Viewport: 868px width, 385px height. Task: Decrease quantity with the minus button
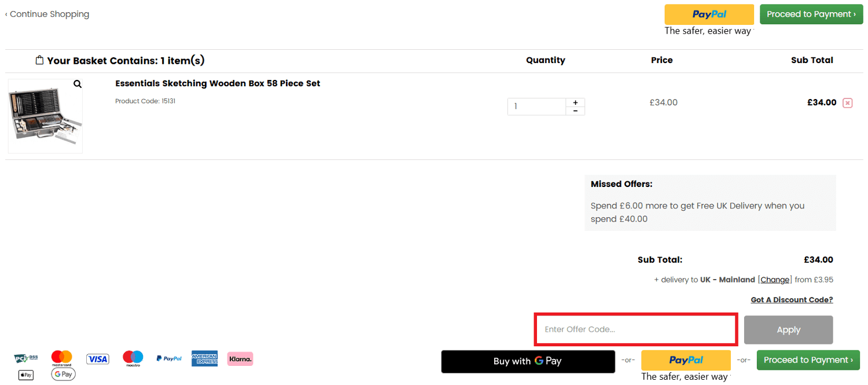point(575,111)
